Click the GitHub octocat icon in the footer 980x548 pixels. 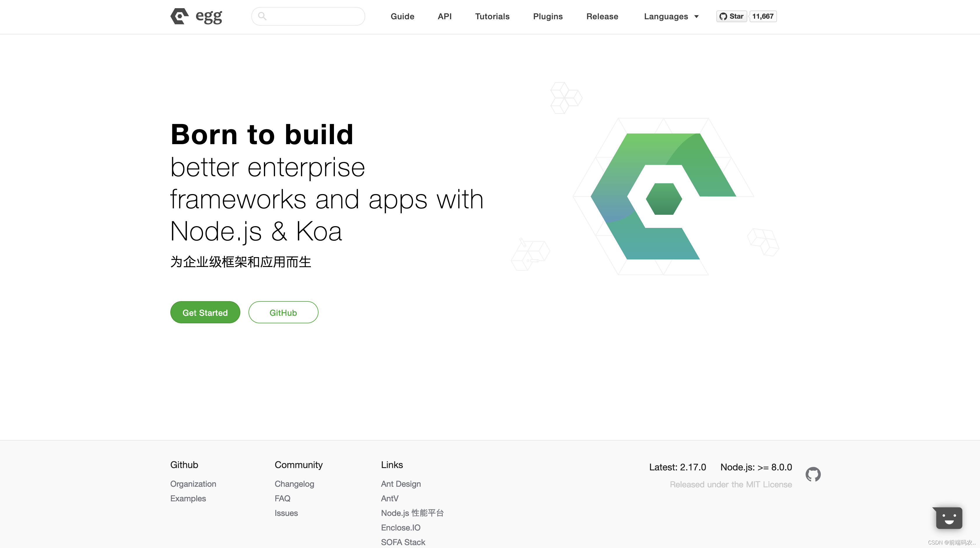(x=813, y=474)
